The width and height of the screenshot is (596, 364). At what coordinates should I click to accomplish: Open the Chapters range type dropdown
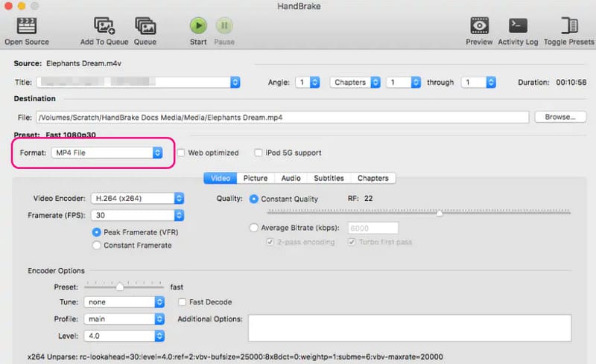(x=355, y=82)
